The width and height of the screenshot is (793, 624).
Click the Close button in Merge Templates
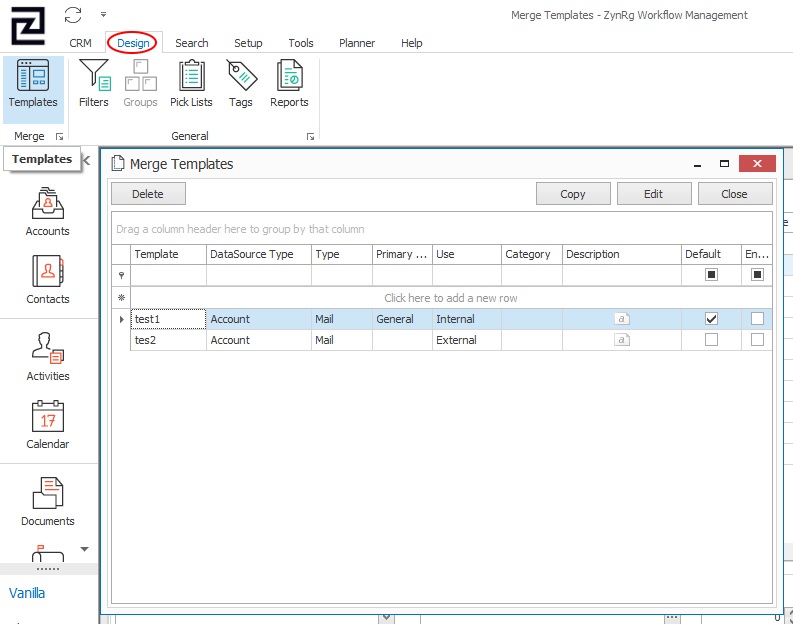point(735,194)
